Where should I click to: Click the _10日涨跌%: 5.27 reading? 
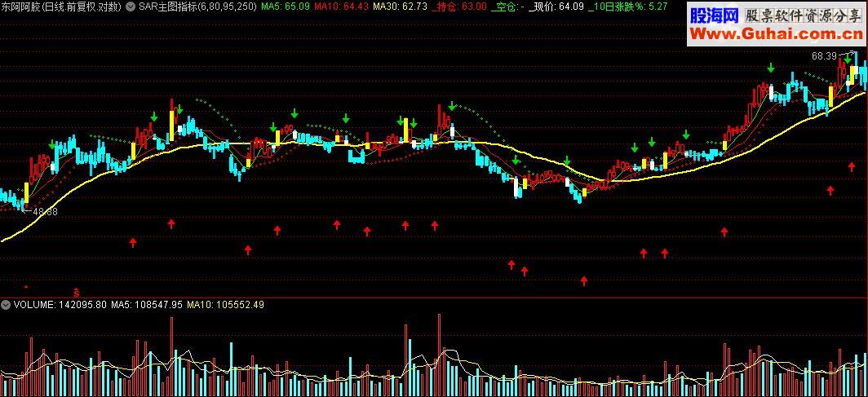pos(628,7)
